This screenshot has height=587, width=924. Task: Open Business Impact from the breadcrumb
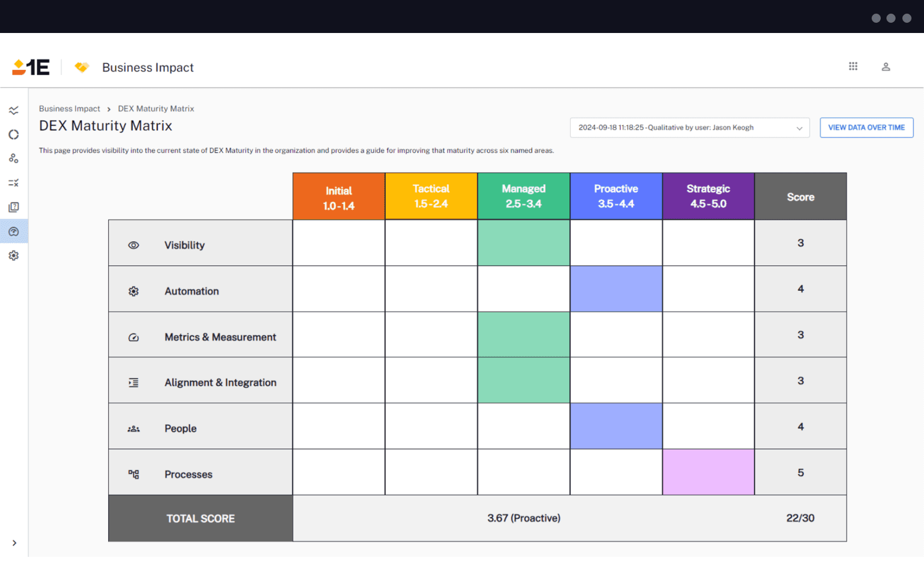[x=69, y=108]
